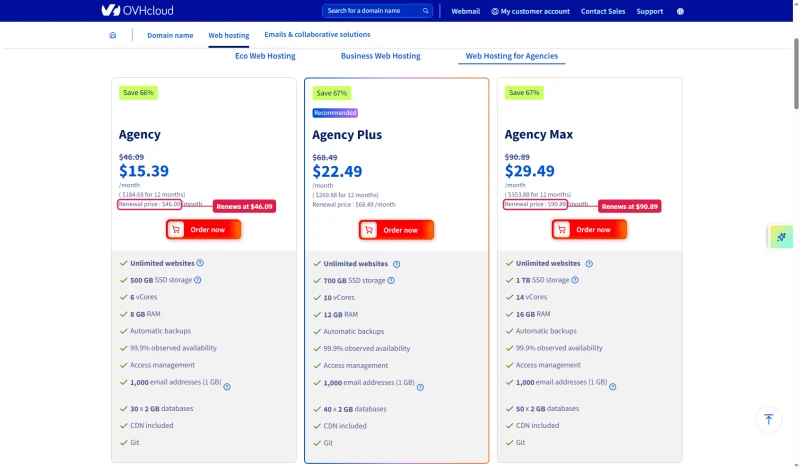Image resolution: width=800 pixels, height=470 pixels.
Task: Open Contact Sales link
Action: pos(603,11)
